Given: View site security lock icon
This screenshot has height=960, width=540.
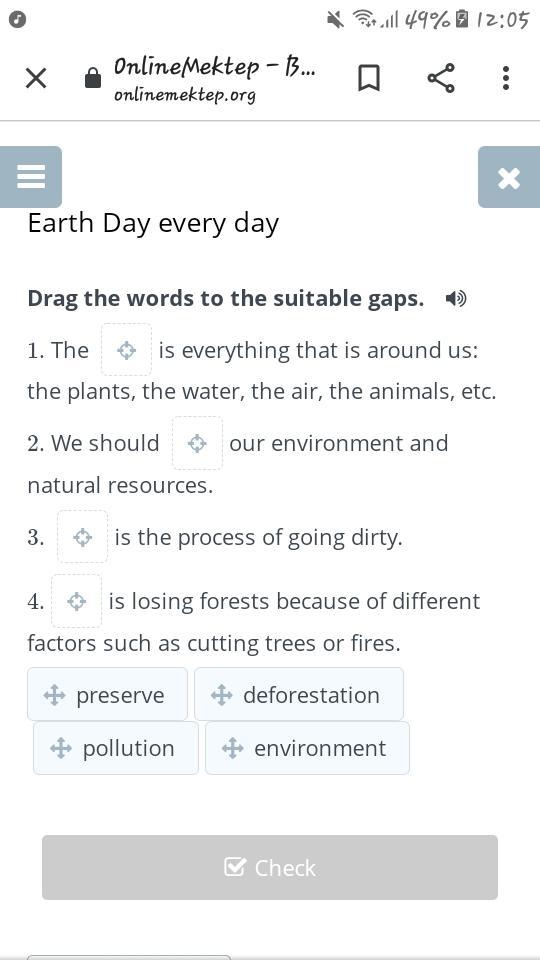Looking at the screenshot, I should click(x=92, y=78).
